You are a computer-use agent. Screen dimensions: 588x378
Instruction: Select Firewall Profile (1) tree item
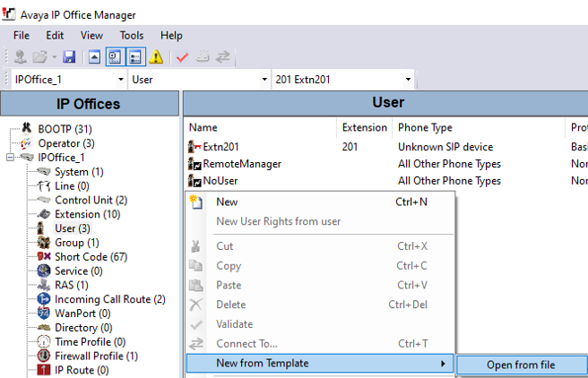coord(97,356)
